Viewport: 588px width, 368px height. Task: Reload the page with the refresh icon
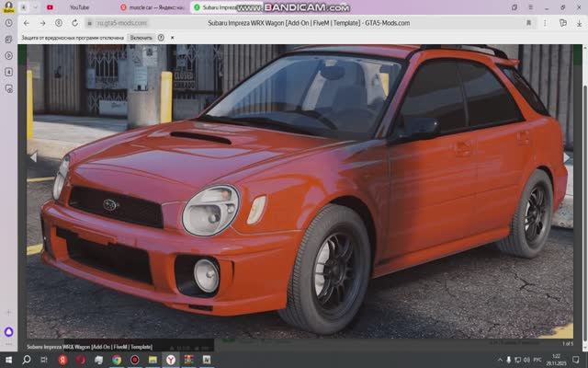74,23
